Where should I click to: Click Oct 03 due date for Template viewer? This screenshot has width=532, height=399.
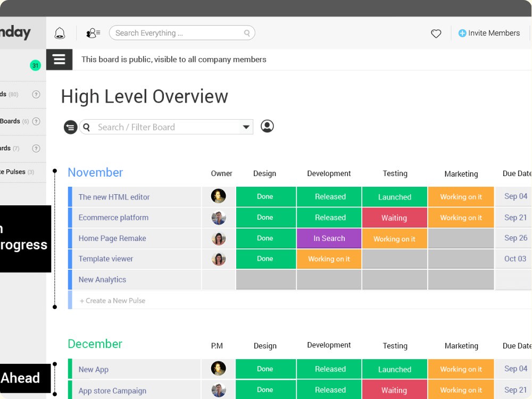[x=515, y=259]
